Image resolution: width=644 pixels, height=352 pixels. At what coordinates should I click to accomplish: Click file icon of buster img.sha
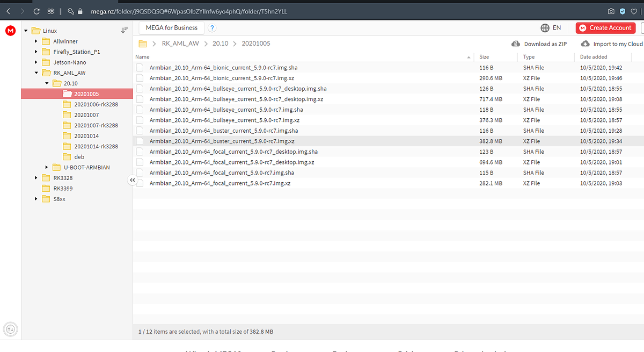click(x=140, y=131)
